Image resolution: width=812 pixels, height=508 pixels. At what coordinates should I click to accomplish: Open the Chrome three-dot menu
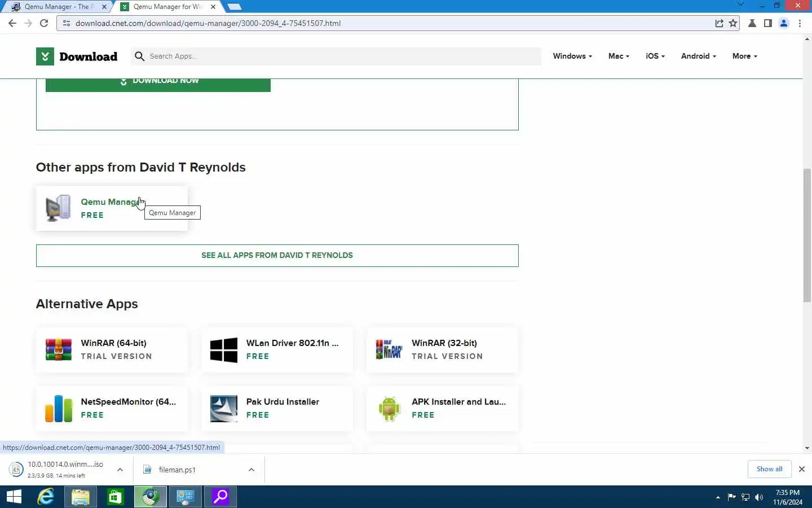(800, 23)
